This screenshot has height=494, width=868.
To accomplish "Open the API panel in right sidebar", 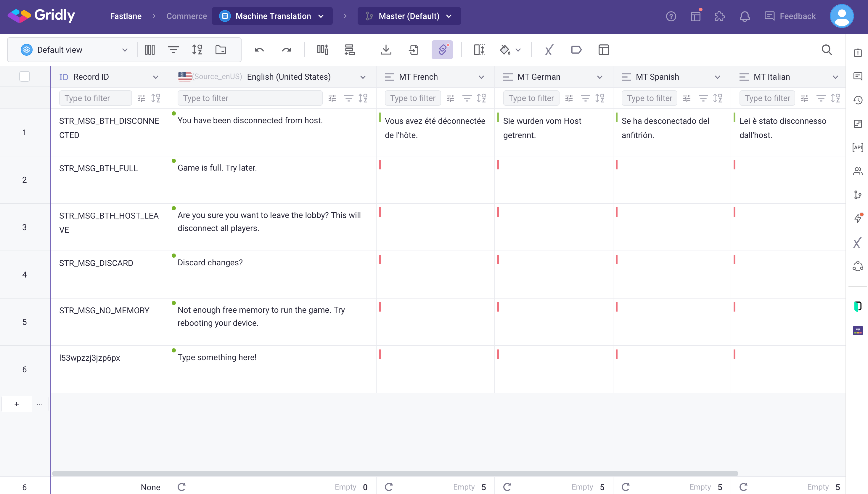I will (x=857, y=147).
